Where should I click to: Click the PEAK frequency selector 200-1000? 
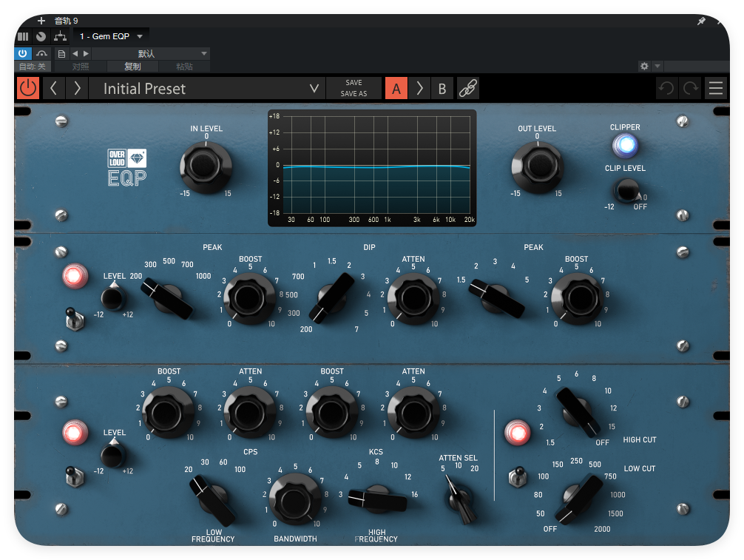(167, 299)
